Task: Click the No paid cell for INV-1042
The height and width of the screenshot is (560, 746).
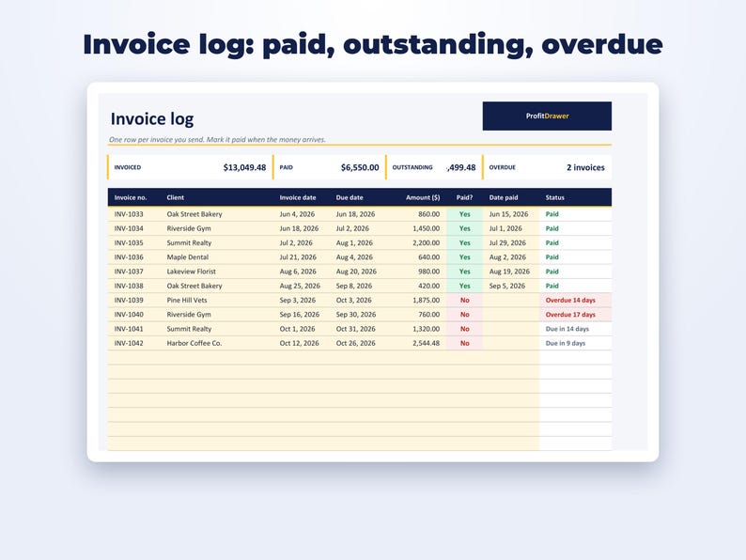Action: click(464, 343)
